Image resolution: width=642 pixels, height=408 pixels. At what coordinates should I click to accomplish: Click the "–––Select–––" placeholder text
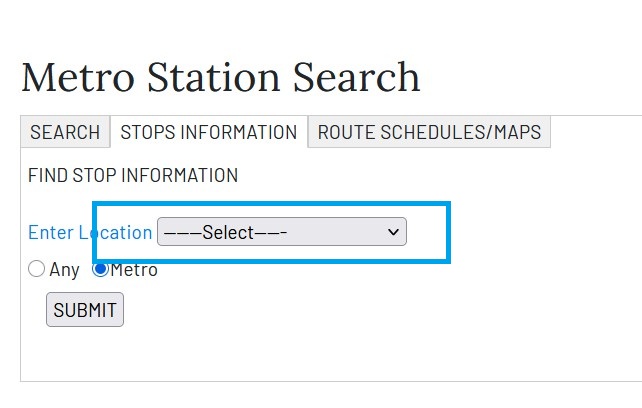[x=226, y=232]
